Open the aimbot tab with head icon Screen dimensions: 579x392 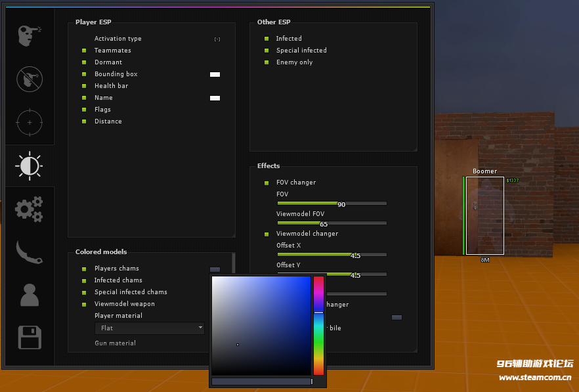coord(29,35)
